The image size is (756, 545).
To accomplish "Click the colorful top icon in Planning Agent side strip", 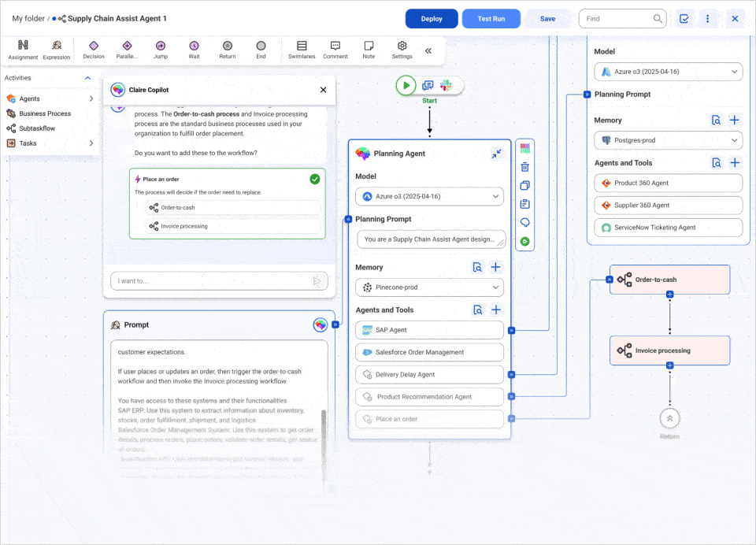I will tap(525, 149).
